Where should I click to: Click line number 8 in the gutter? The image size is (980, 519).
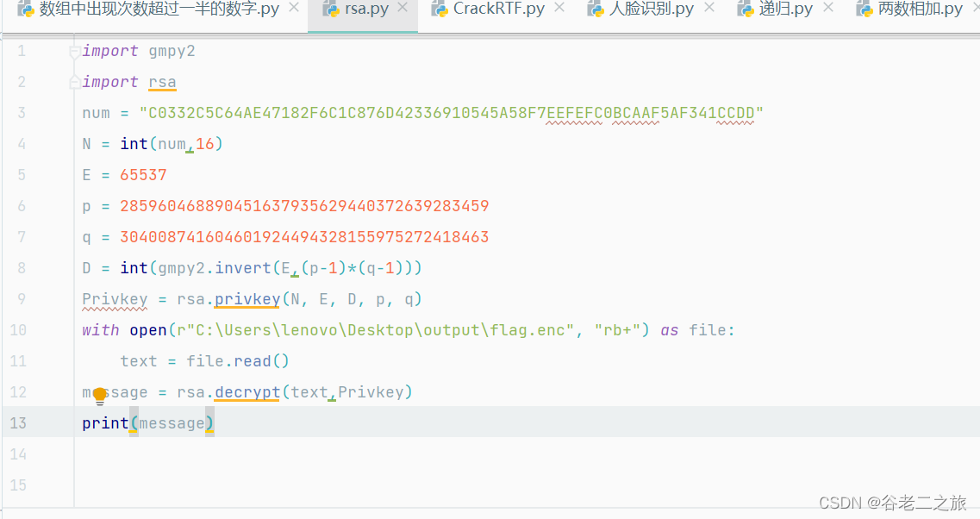coord(21,267)
